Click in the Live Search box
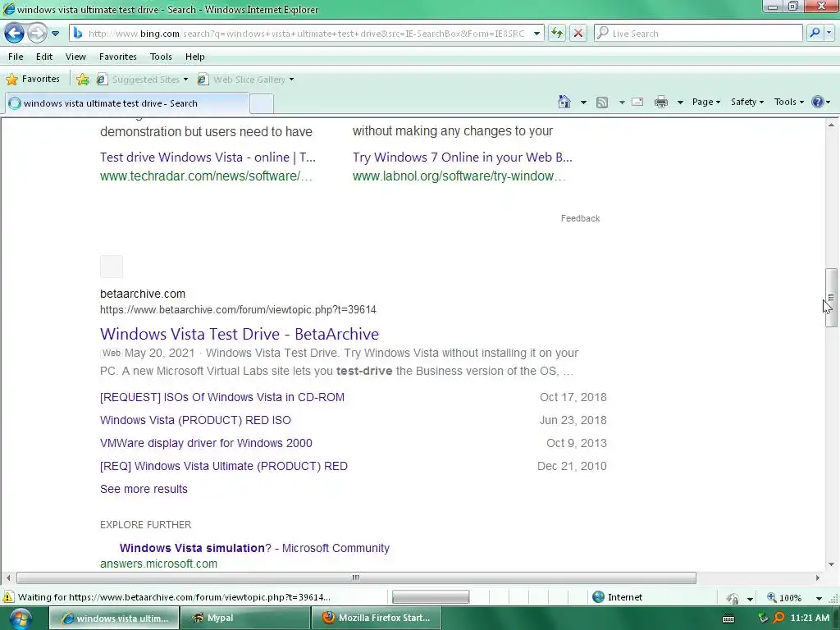The height and width of the screenshot is (630, 840). 698,33
